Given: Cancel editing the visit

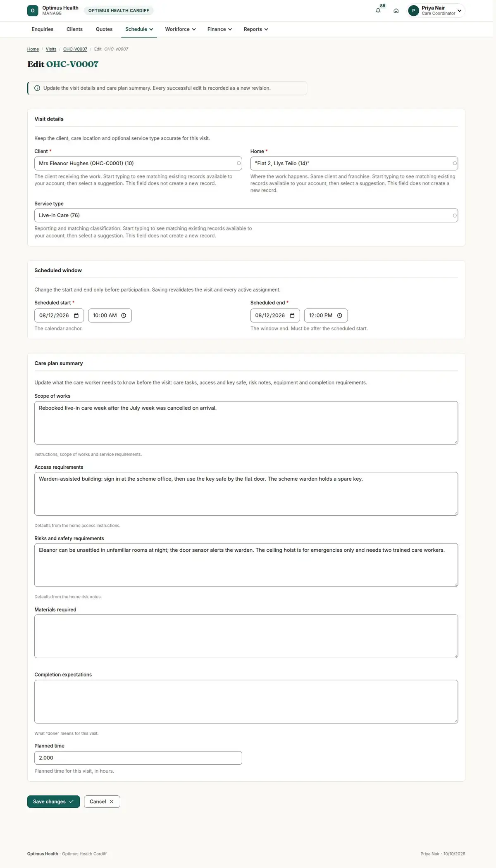Looking at the screenshot, I should 102,802.
